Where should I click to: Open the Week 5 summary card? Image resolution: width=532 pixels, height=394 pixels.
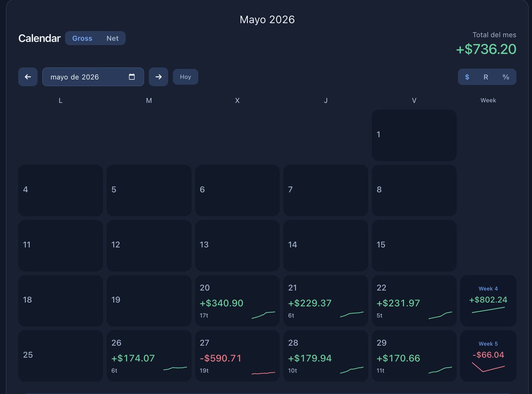point(488,356)
